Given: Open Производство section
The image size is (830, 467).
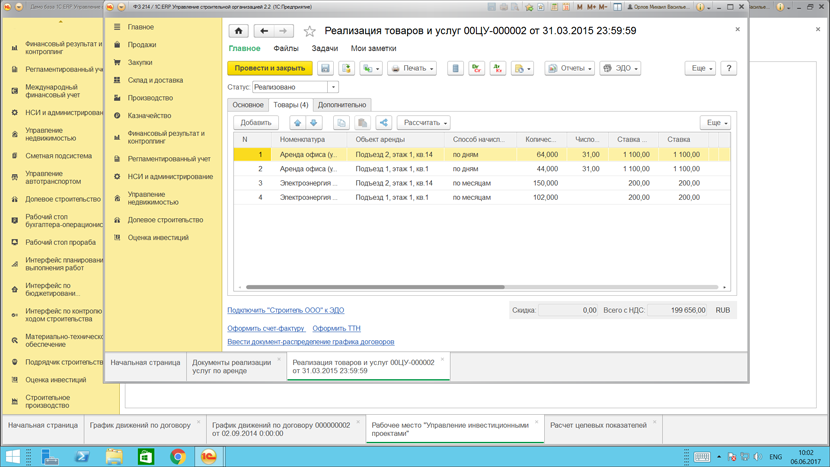Looking at the screenshot, I should pyautogui.click(x=150, y=98).
